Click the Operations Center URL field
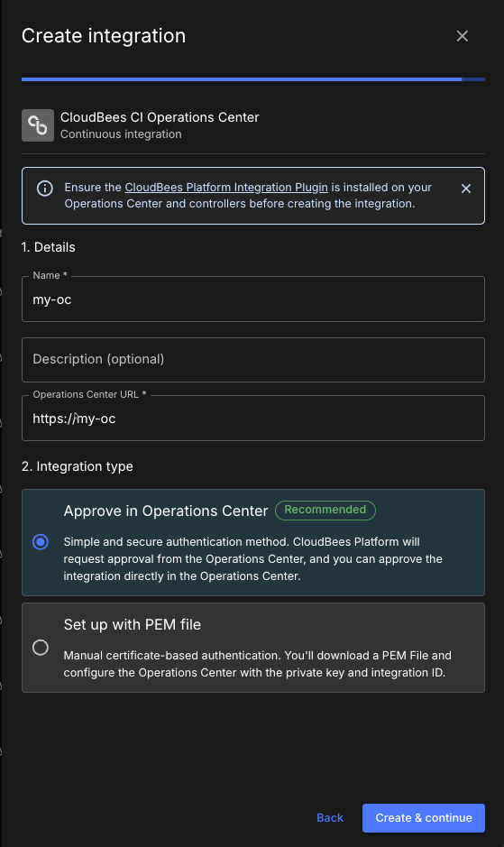The width and height of the screenshot is (504, 847). pyautogui.click(x=252, y=419)
